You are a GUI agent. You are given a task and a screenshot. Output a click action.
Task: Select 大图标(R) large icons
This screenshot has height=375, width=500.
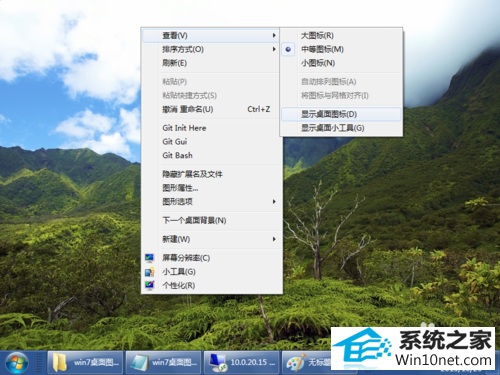(x=341, y=35)
